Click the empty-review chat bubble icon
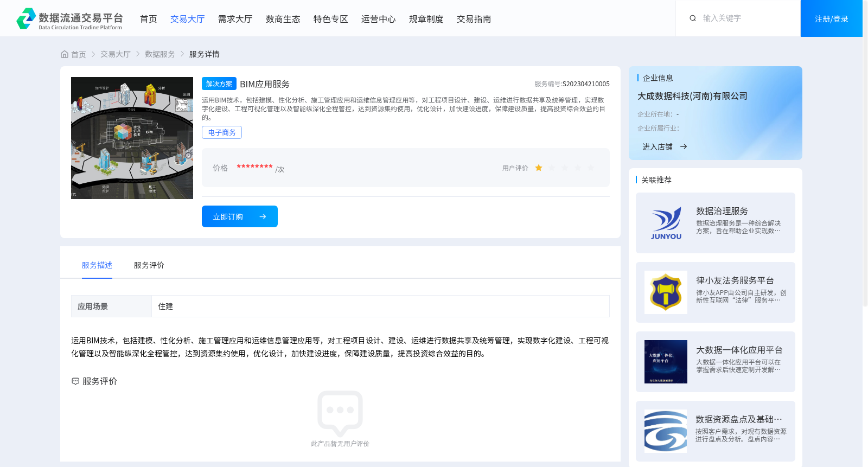Viewport: 868px width, 467px height. 340,413
